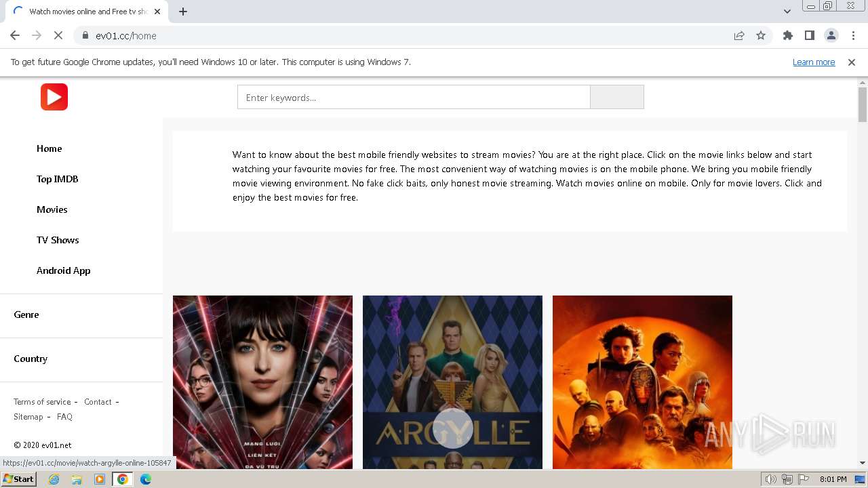Open tab search chevron at top right

(787, 12)
